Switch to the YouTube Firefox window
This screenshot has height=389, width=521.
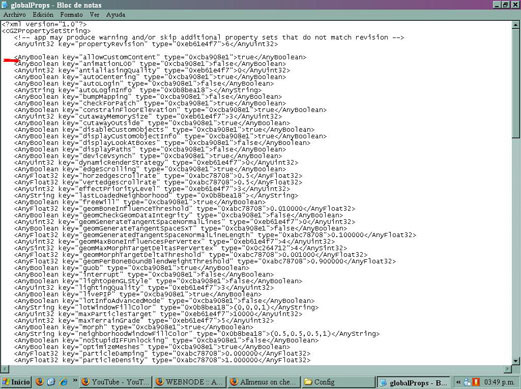point(115,382)
